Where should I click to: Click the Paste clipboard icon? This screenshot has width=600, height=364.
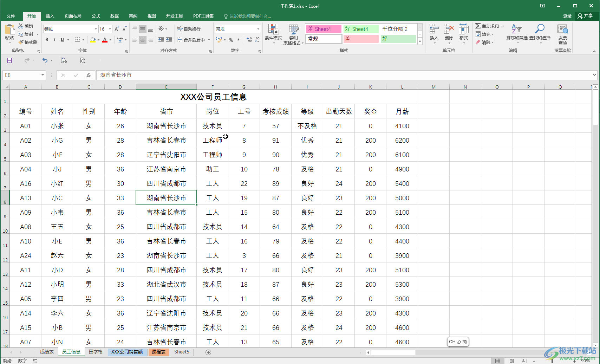tap(9, 30)
